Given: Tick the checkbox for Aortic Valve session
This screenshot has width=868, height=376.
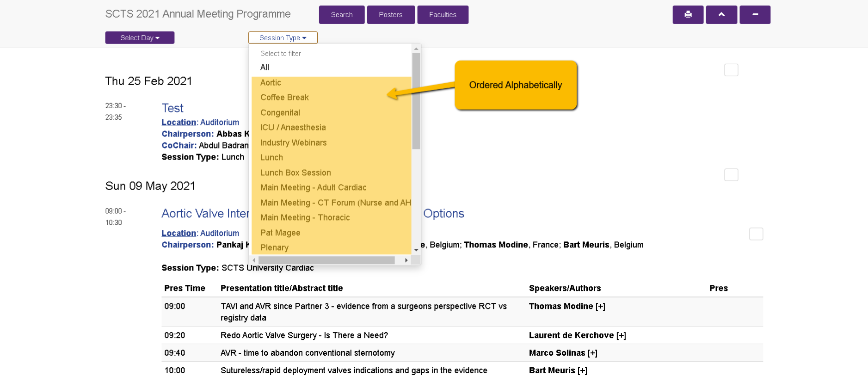Looking at the screenshot, I should click(x=756, y=234).
